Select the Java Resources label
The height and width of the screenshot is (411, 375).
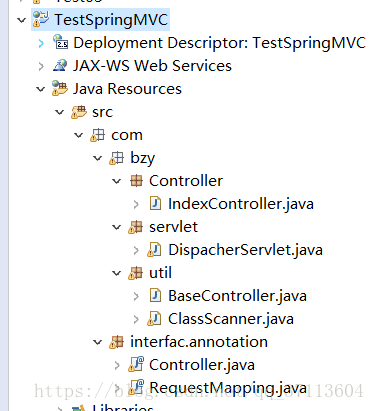point(127,89)
